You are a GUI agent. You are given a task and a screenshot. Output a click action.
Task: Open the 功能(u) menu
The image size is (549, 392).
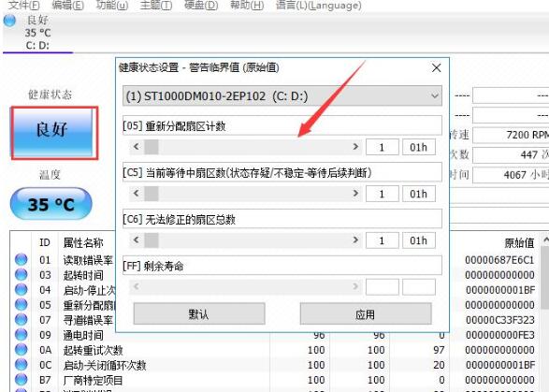[111, 6]
